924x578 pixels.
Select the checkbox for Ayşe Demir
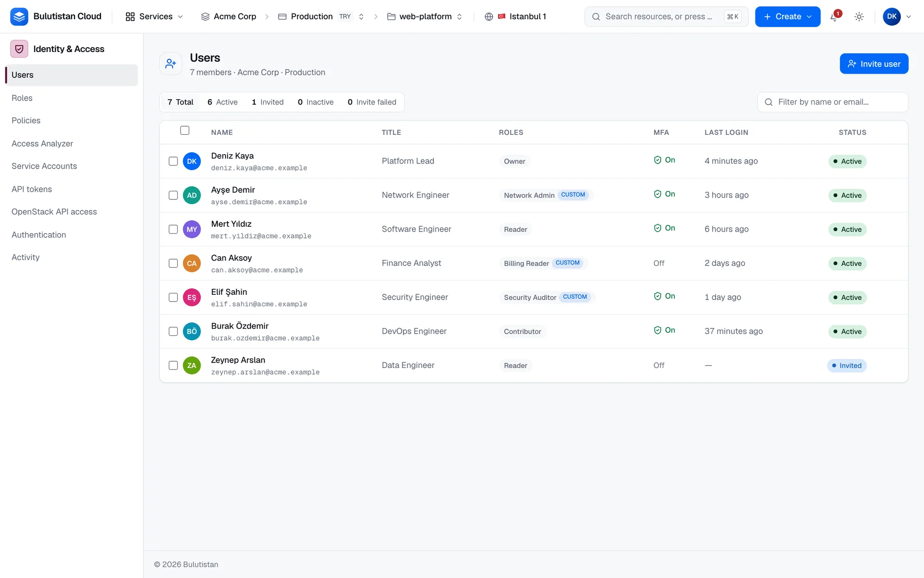click(173, 195)
